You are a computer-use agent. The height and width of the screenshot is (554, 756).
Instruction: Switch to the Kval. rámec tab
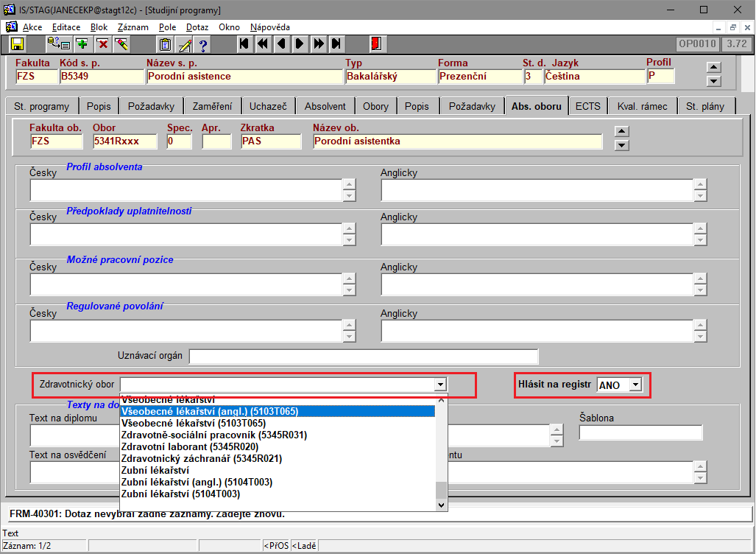coord(642,106)
